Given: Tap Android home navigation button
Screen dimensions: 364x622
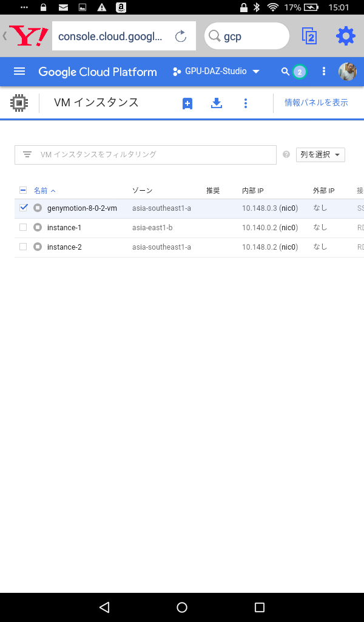Looking at the screenshot, I should tap(182, 607).
